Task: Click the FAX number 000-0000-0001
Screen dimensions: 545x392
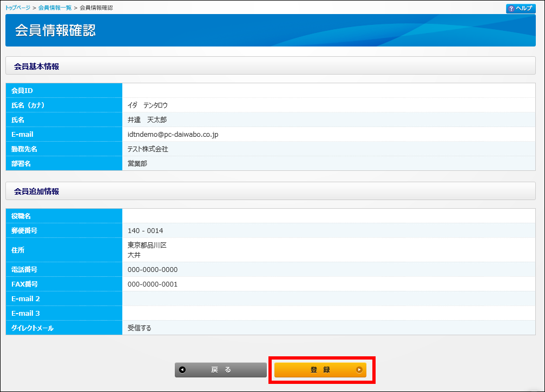Action: pos(153,284)
